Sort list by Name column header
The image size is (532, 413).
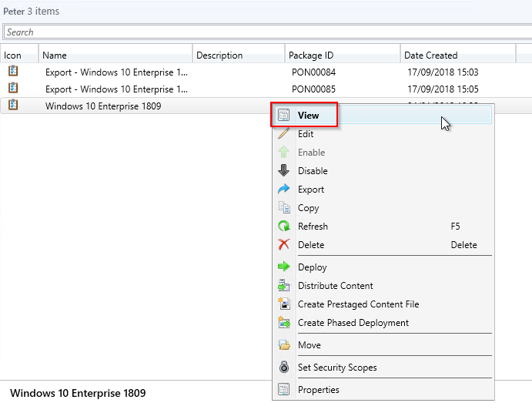pyautogui.click(x=115, y=55)
